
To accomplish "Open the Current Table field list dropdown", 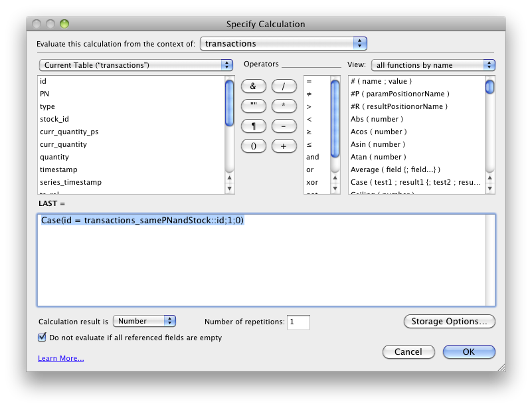I will pos(136,65).
